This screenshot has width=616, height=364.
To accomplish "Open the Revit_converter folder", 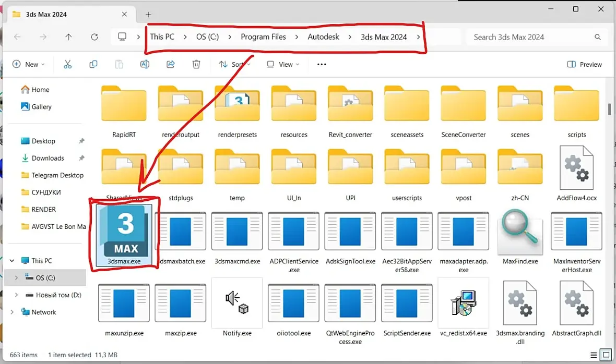I will pos(350,103).
